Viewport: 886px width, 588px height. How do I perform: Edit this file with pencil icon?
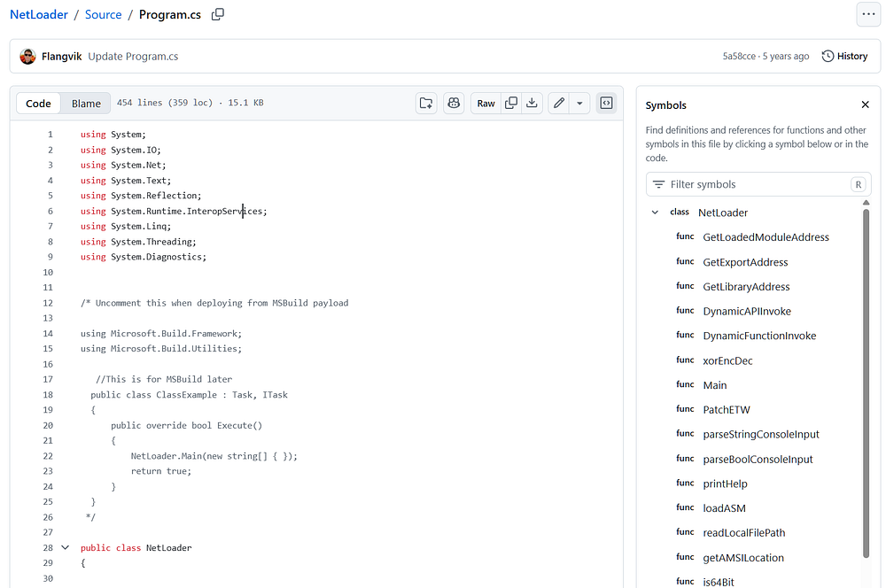(559, 103)
